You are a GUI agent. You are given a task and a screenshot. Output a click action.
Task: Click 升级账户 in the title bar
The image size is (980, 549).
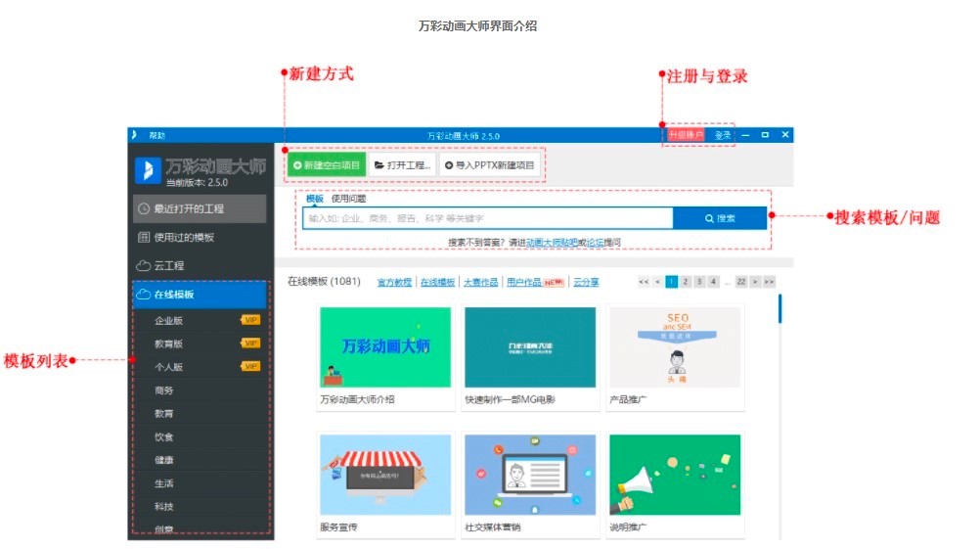[x=686, y=135]
